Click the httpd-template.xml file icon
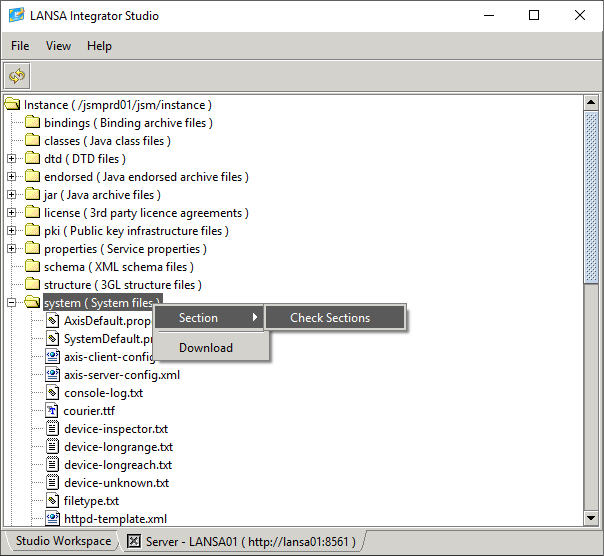604x556 pixels. tap(53, 519)
